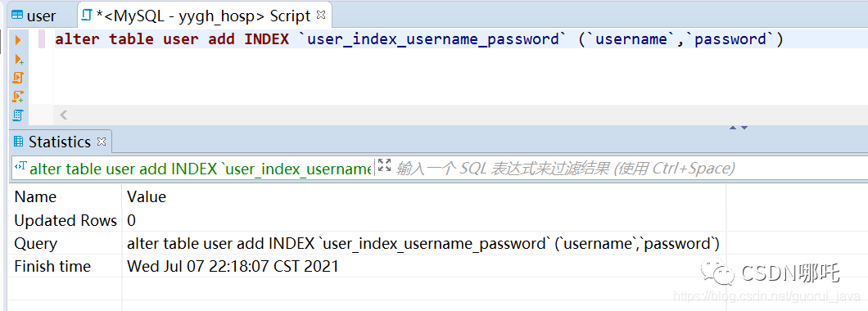Click the Value column header
The height and width of the screenshot is (311, 868).
tap(147, 197)
